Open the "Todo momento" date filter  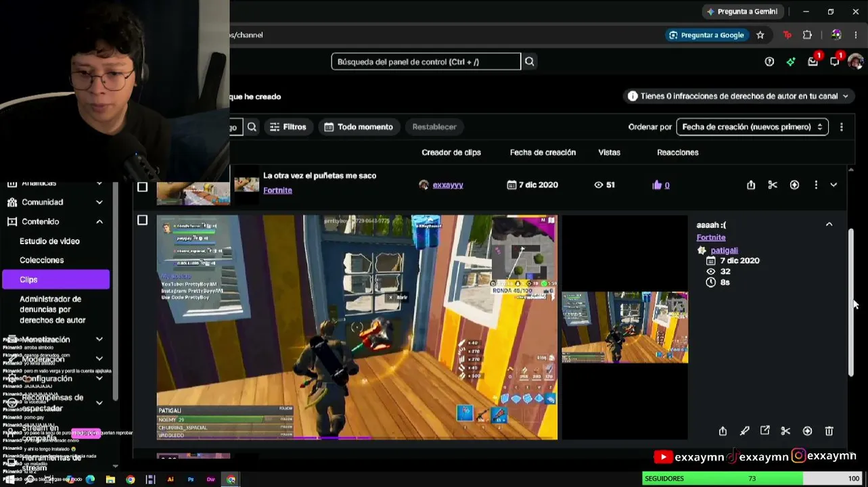click(x=359, y=126)
